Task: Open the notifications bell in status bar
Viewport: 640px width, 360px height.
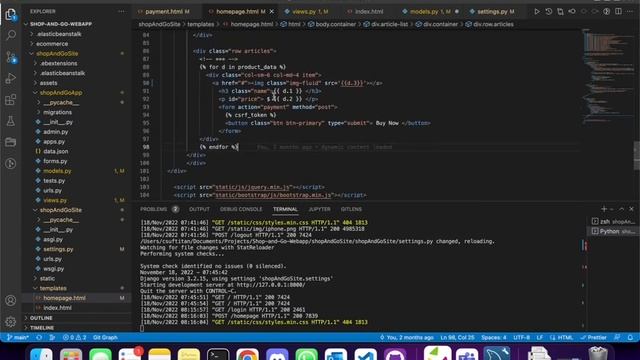Action: 630,338
